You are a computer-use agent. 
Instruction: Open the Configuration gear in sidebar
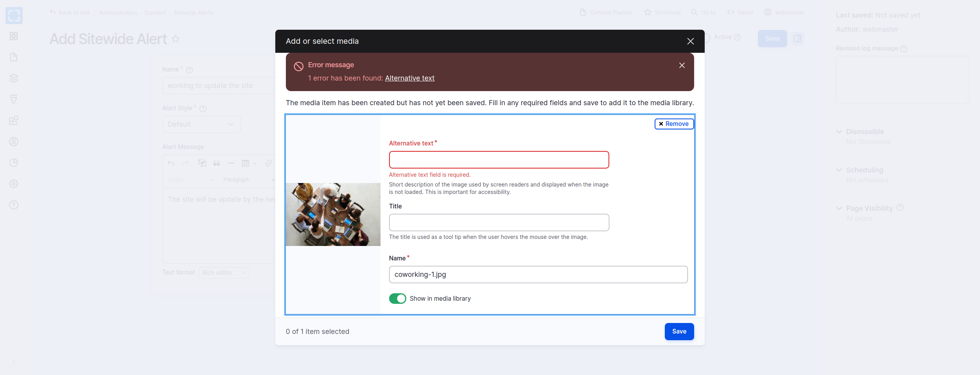click(14, 184)
